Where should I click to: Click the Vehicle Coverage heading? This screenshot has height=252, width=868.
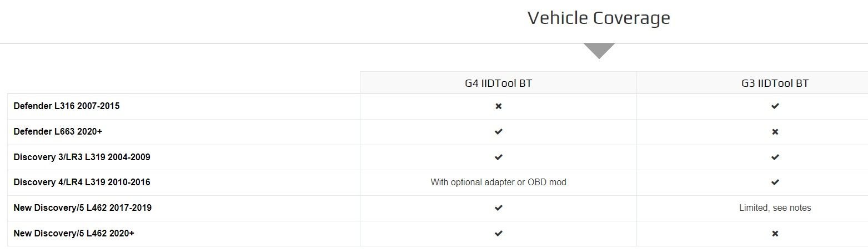click(599, 18)
